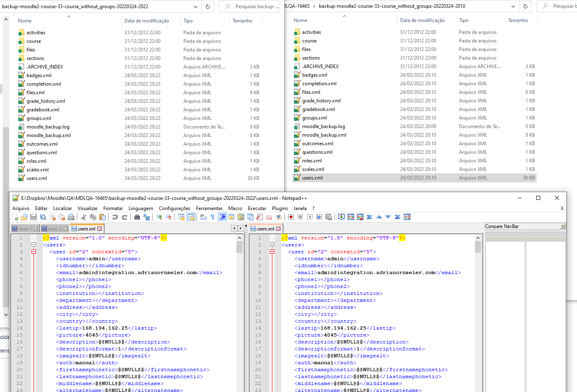
Task: Jump to first difference icon
Action: (x=370, y=217)
